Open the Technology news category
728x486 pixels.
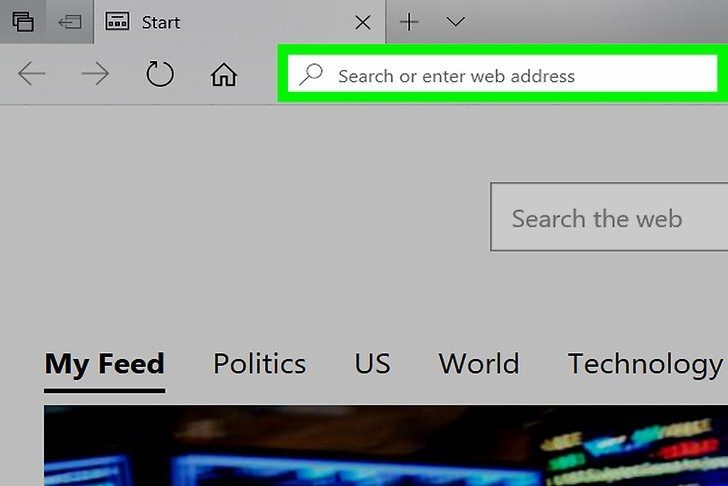pyautogui.click(x=645, y=364)
